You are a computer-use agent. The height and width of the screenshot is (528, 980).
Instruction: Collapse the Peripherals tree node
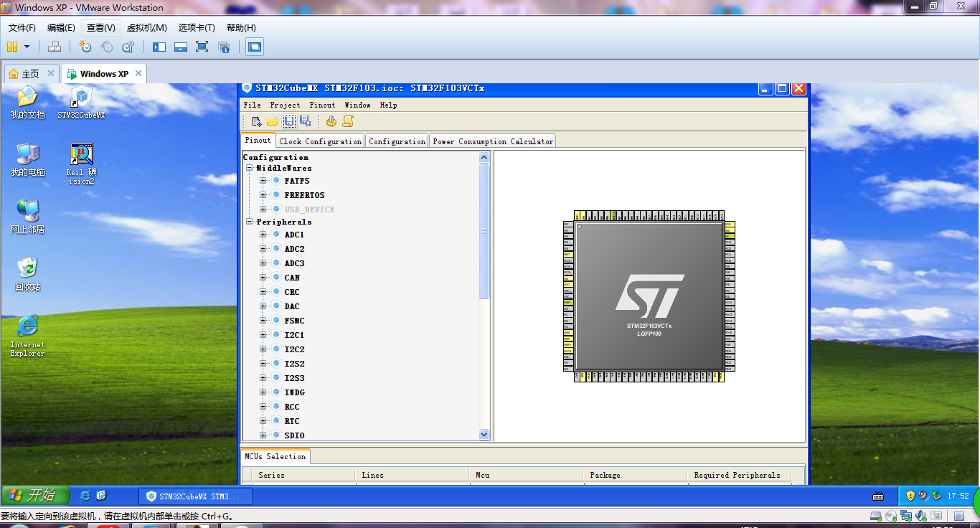(x=250, y=222)
